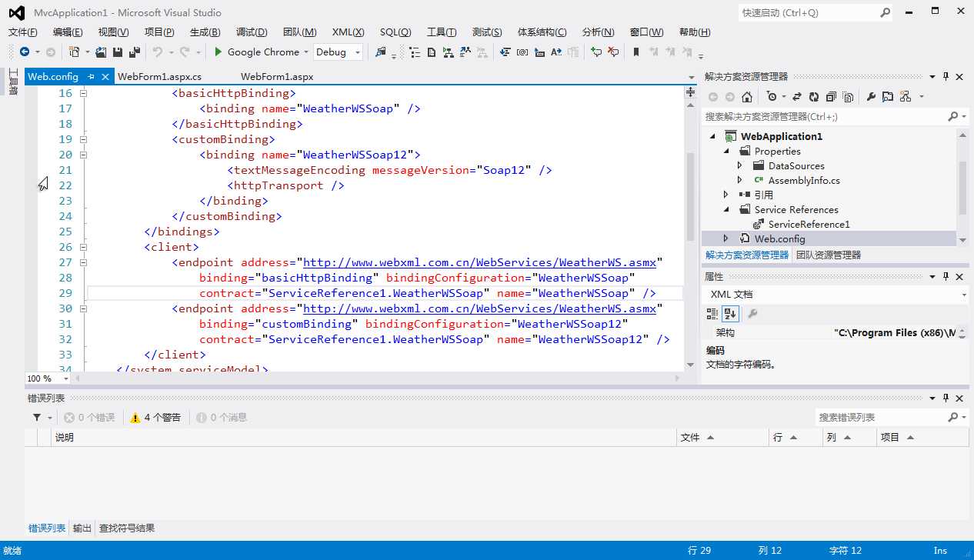974x560 pixels.
Task: Sort error list by 说明 column
Action: tap(363, 437)
